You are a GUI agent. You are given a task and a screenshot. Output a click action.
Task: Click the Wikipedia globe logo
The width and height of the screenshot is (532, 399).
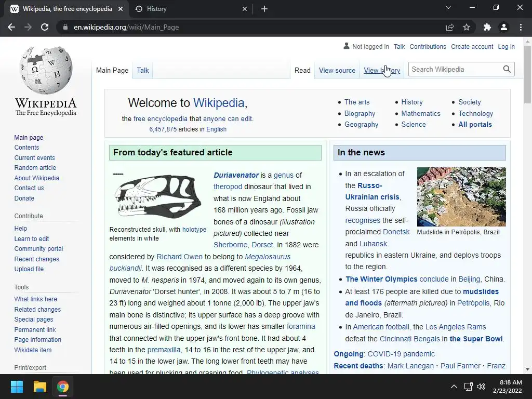(x=46, y=70)
